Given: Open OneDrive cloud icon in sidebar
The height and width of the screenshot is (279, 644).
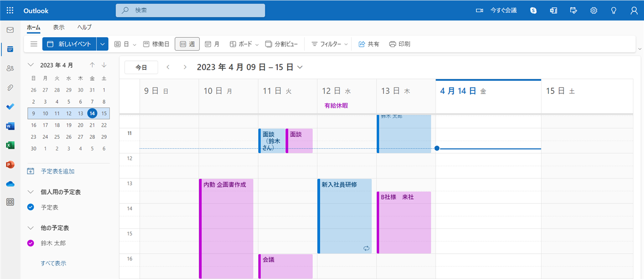Looking at the screenshot, I should (10, 184).
